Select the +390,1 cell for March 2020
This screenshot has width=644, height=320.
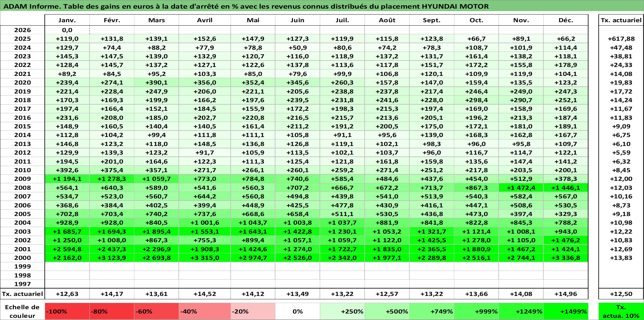[x=157, y=82]
